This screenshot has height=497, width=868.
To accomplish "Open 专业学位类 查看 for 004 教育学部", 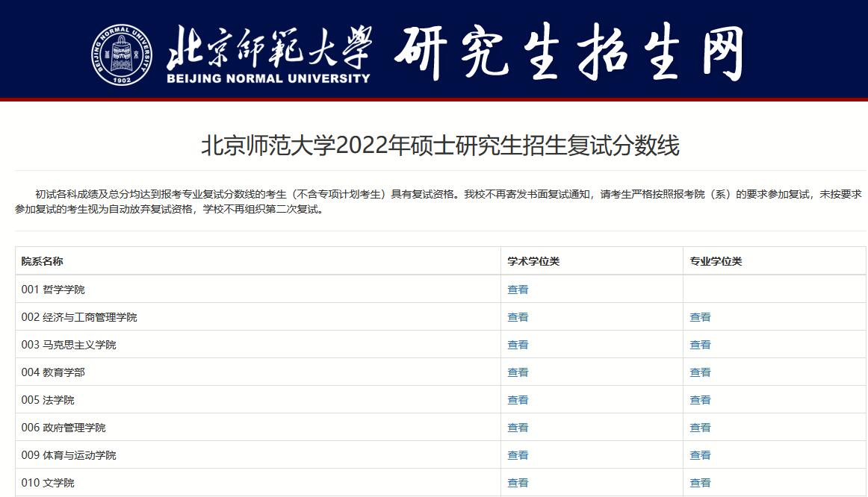I will point(701,372).
